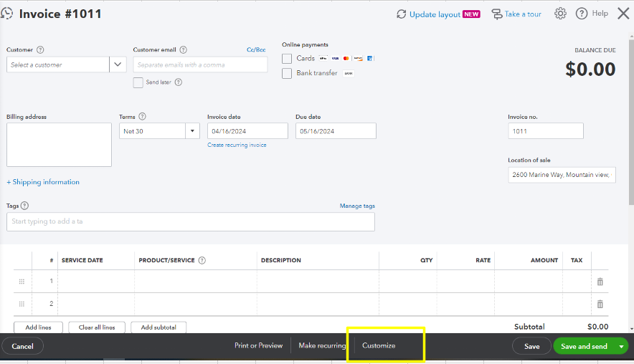Enable Bank transfer payment checkbox
Viewport: 634px width, 364px height.
tap(287, 73)
